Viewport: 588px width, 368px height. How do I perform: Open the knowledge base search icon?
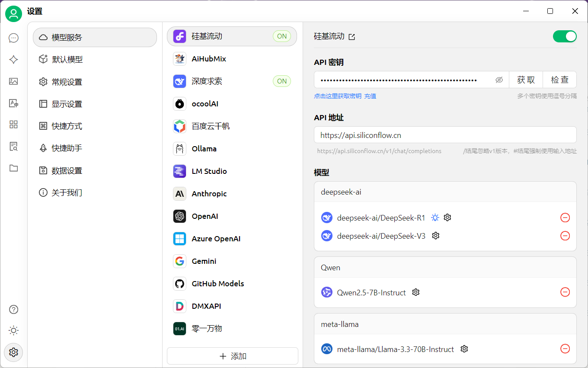tap(13, 146)
